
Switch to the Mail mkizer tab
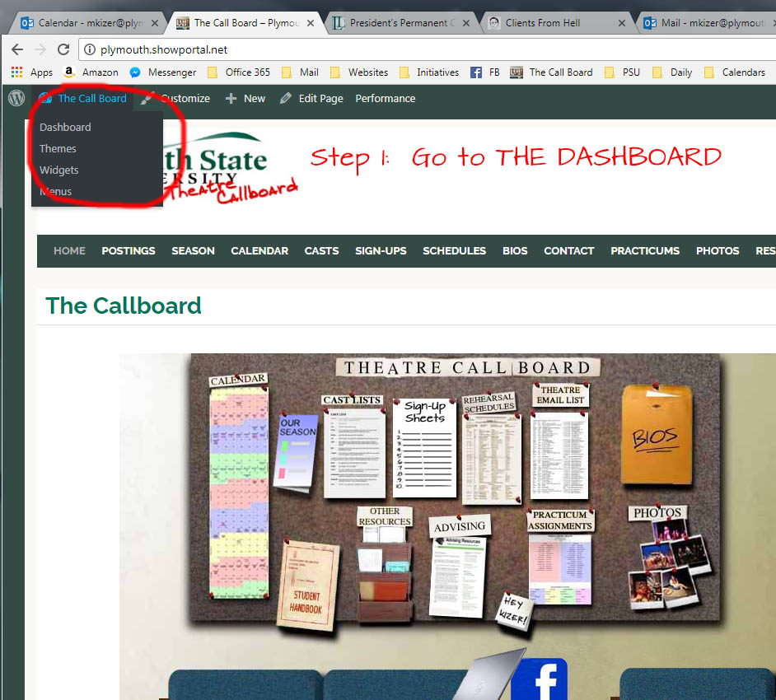point(708,23)
